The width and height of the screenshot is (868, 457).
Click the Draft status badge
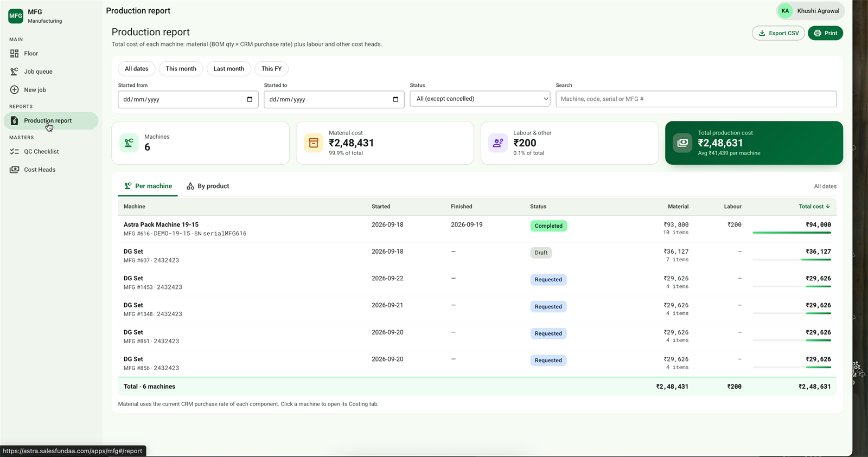[541, 253]
